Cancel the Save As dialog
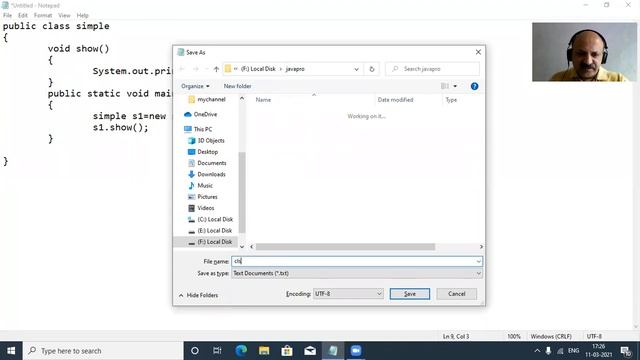The height and width of the screenshot is (360, 640). pos(456,294)
